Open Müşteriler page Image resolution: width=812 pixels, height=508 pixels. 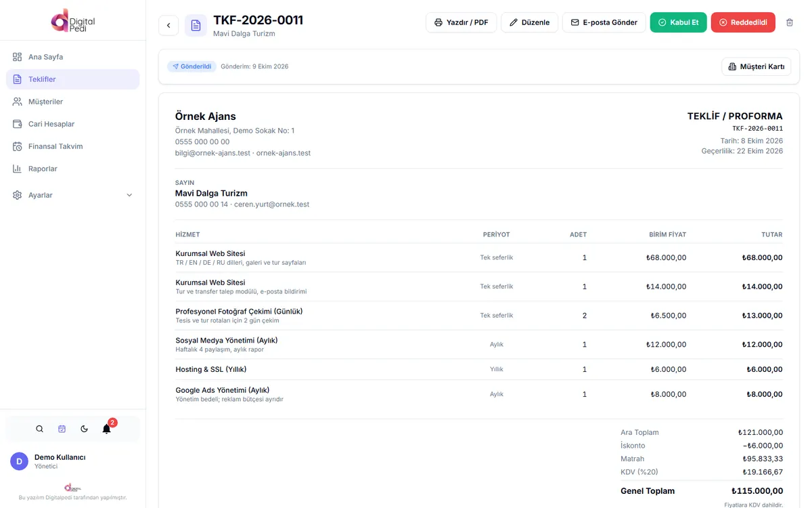coord(73,102)
